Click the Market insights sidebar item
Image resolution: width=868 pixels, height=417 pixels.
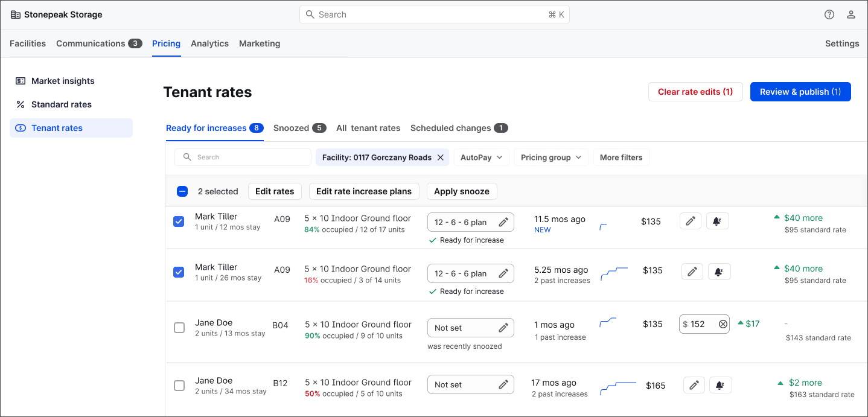click(63, 81)
